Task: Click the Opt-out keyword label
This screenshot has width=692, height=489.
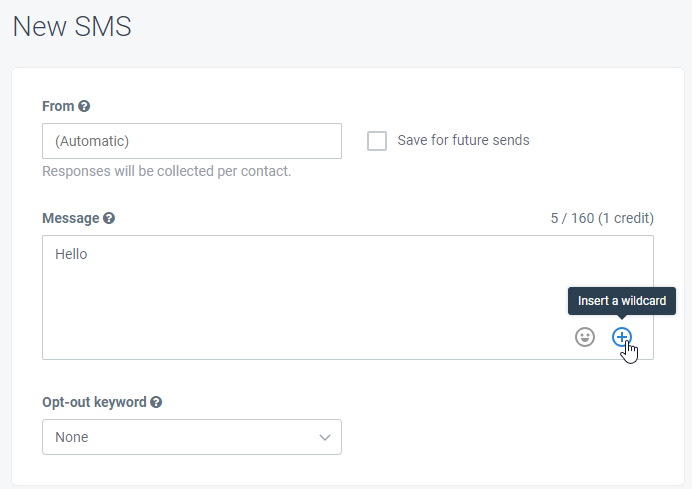Action: point(94,402)
